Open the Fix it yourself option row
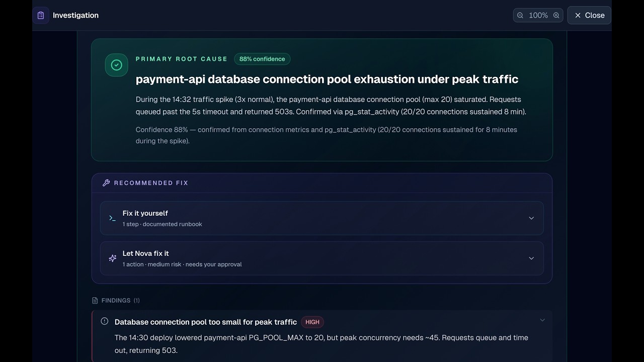644x362 pixels. click(322, 218)
